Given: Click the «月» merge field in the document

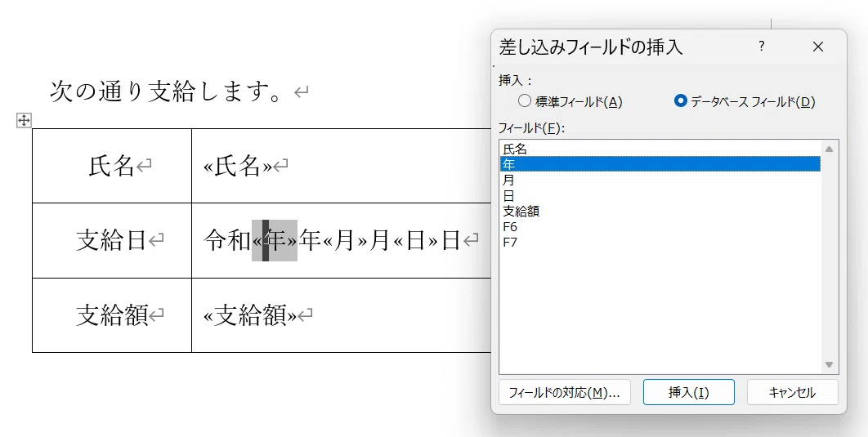Looking at the screenshot, I should [345, 241].
